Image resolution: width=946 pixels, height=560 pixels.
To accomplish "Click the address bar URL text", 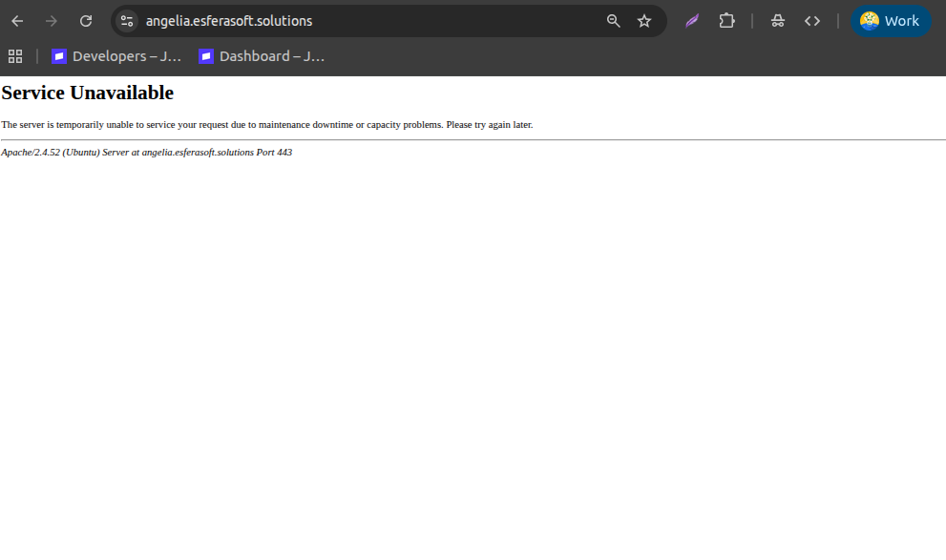I will (229, 21).
